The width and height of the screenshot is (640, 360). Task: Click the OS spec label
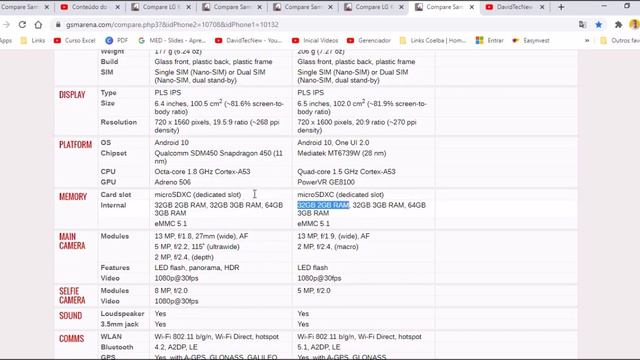tap(106, 142)
